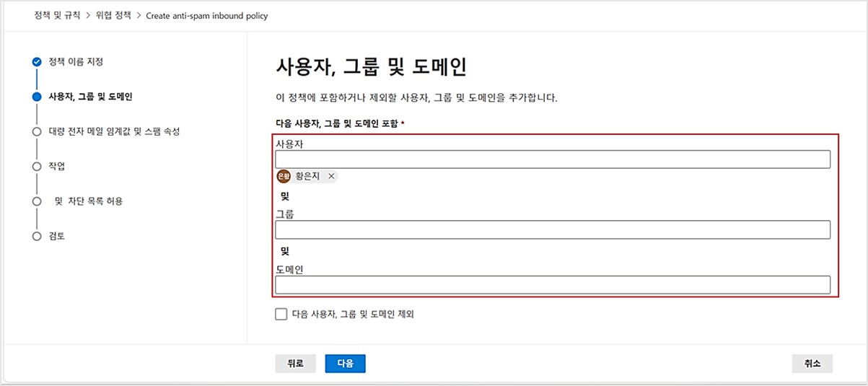This screenshot has width=868, height=386.
Task: Open 정책 및 규칙 breadcrumb link
Action: click(x=58, y=15)
